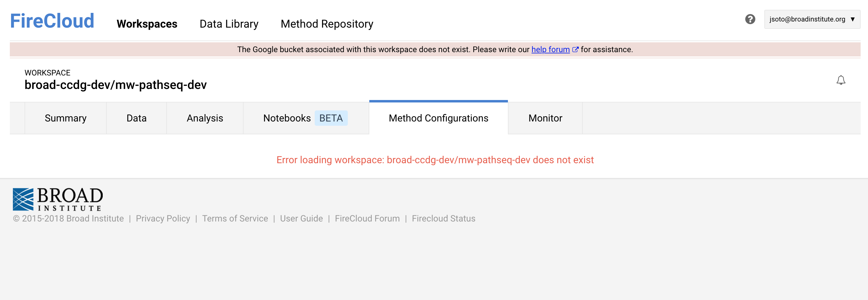868x300 pixels.
Task: Select the Analysis tab
Action: (205, 118)
